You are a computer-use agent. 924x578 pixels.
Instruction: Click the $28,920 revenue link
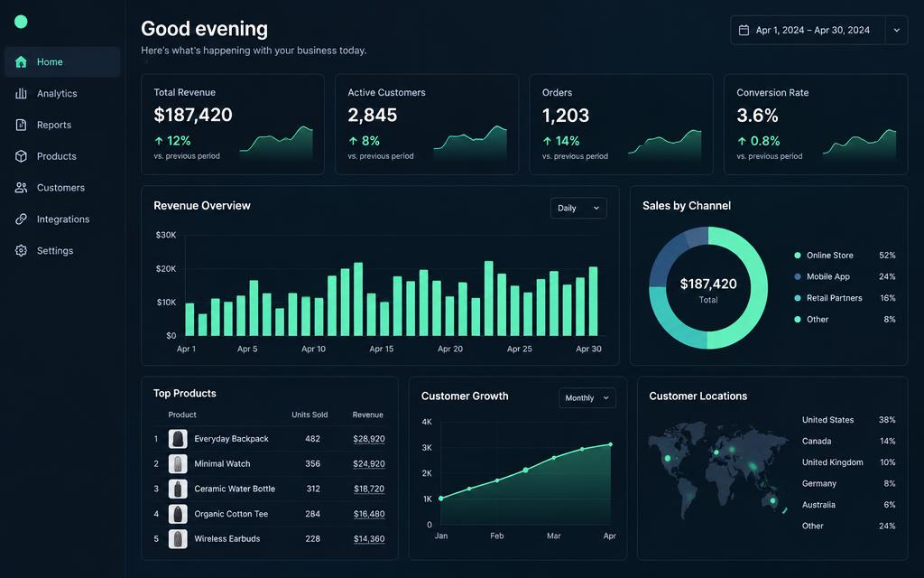click(369, 439)
